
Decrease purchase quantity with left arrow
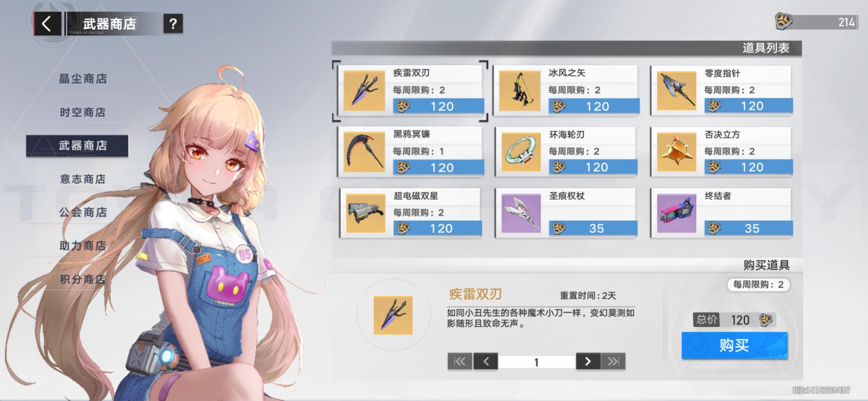click(x=486, y=361)
